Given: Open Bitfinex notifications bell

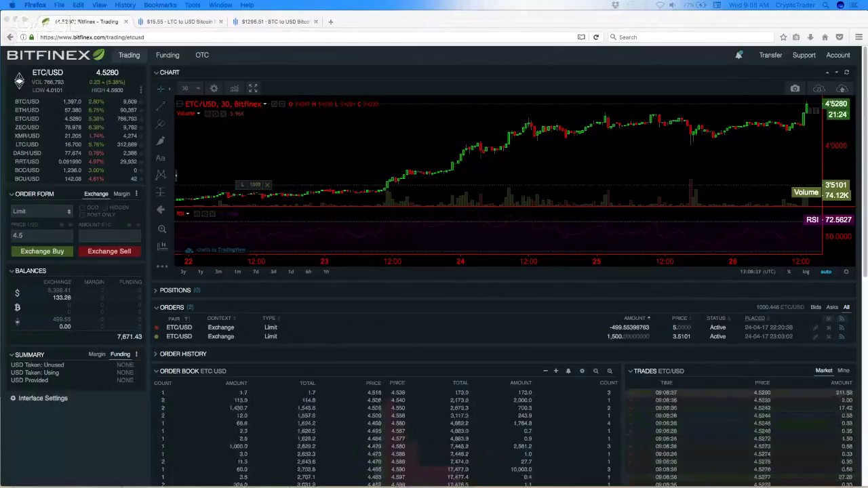Looking at the screenshot, I should pyautogui.click(x=738, y=55).
